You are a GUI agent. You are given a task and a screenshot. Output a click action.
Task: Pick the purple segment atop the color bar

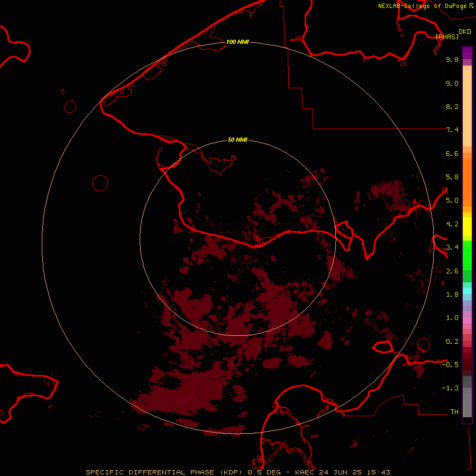(467, 53)
